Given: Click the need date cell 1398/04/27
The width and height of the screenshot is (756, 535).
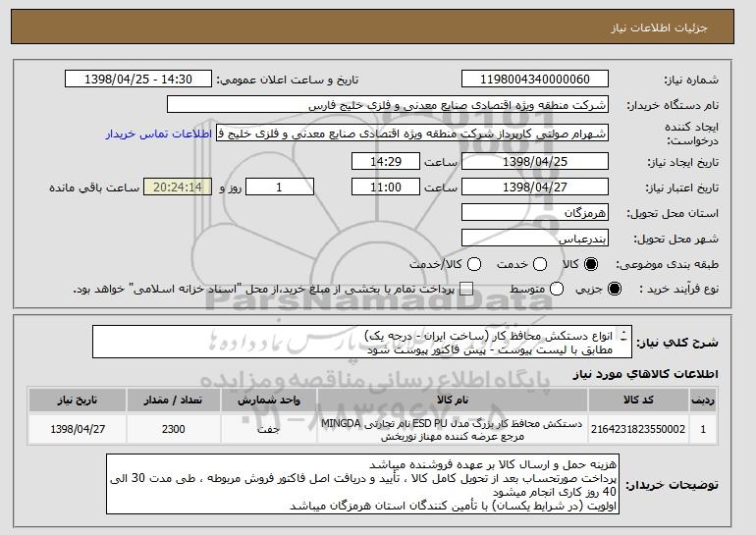Looking at the screenshot, I should [78, 429].
